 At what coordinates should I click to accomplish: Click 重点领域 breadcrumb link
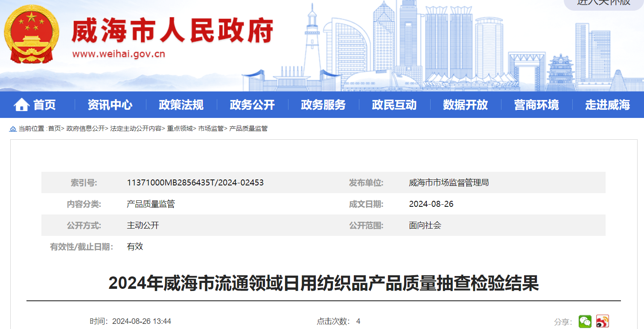(180, 129)
